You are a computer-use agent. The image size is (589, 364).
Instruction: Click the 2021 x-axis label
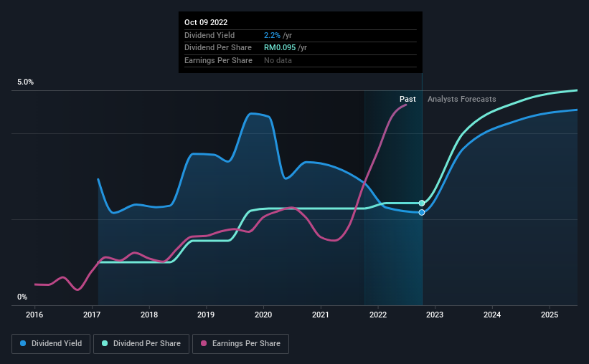(x=321, y=315)
